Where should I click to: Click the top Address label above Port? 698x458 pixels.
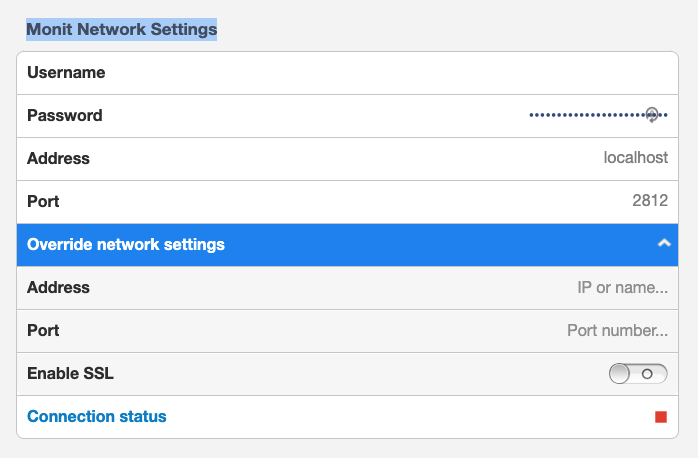tap(58, 158)
